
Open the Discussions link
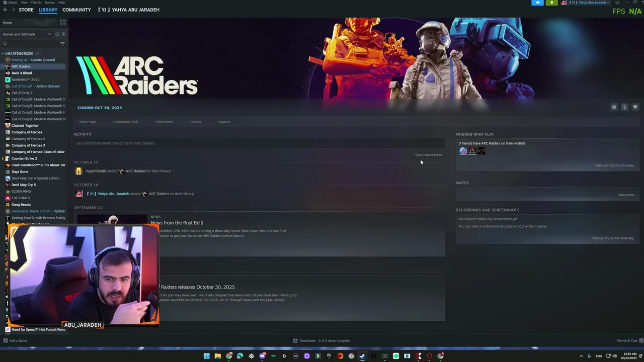pos(164,122)
